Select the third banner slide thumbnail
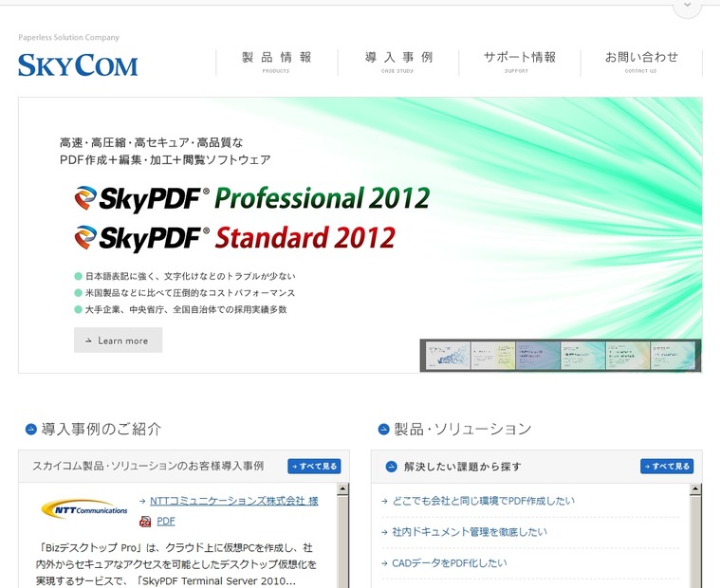 tap(538, 355)
